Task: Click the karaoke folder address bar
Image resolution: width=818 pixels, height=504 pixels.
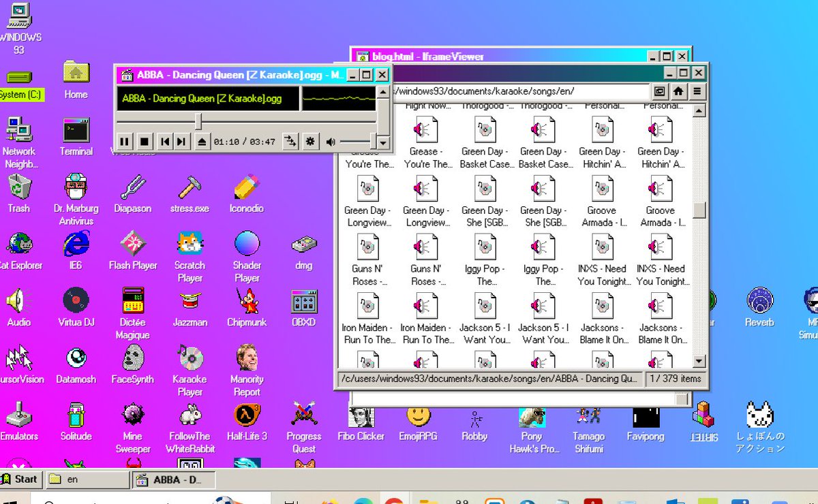Action: click(x=521, y=91)
